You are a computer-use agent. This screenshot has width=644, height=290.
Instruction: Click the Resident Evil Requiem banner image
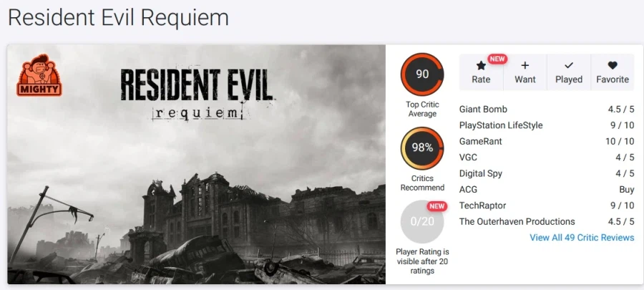(x=196, y=164)
